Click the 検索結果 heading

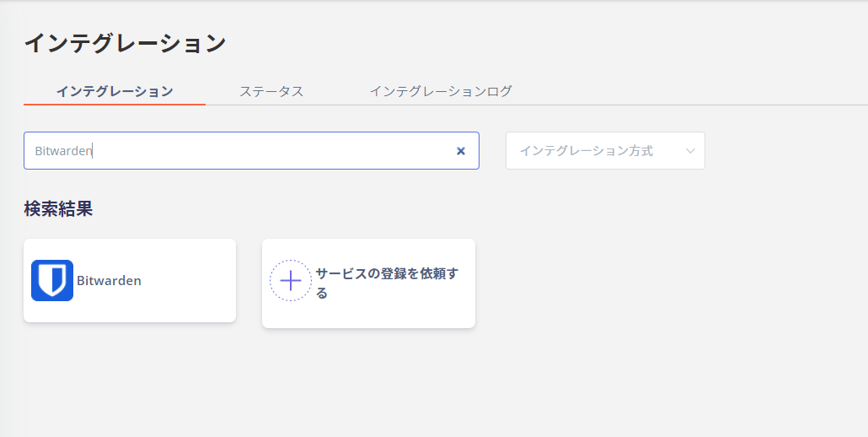(x=58, y=209)
